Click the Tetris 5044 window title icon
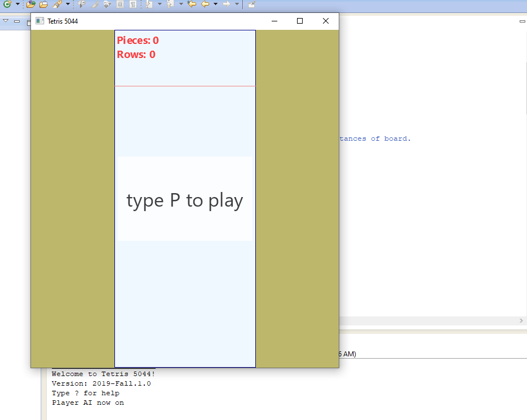 (x=39, y=21)
